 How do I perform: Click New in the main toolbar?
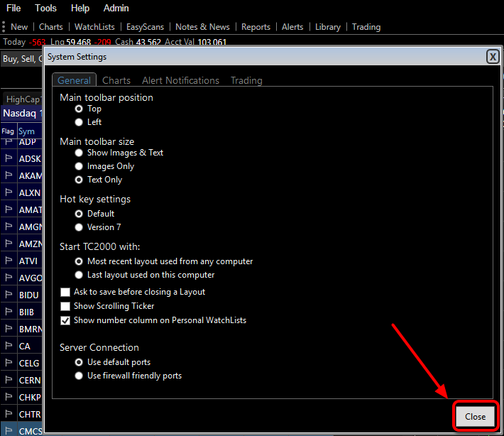(19, 27)
